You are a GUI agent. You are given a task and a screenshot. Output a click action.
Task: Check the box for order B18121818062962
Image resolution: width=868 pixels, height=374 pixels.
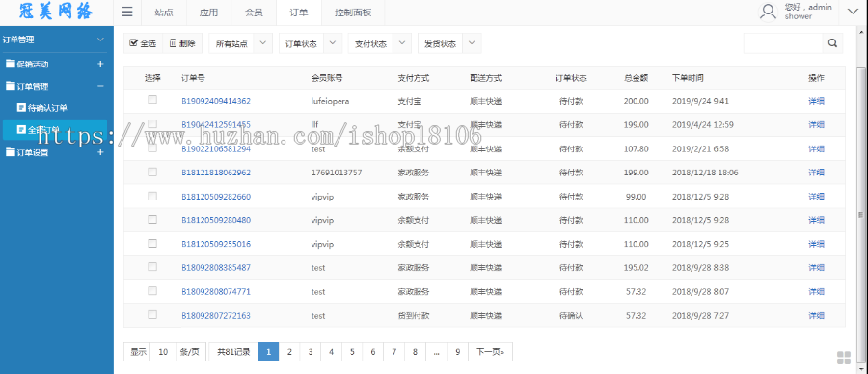click(152, 172)
